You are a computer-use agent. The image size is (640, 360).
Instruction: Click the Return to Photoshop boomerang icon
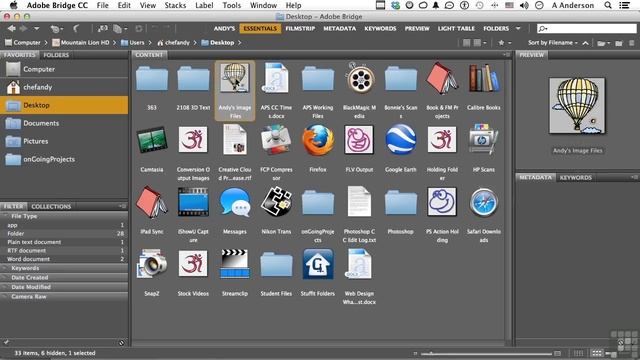pos(76,29)
